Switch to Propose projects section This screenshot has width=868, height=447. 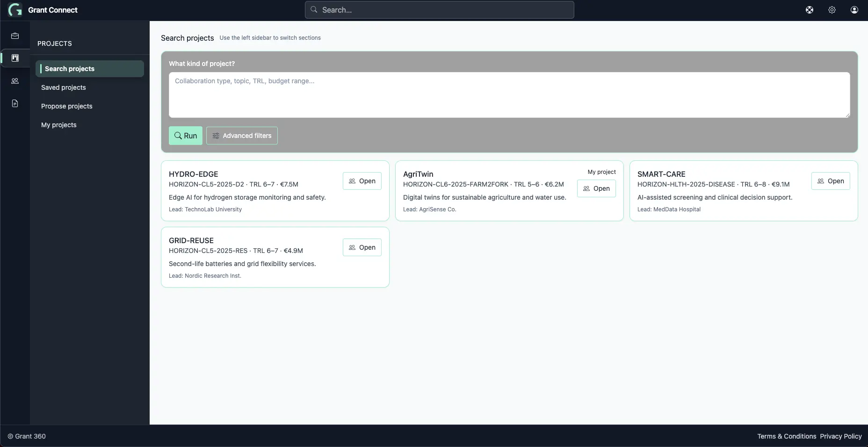[67, 106]
